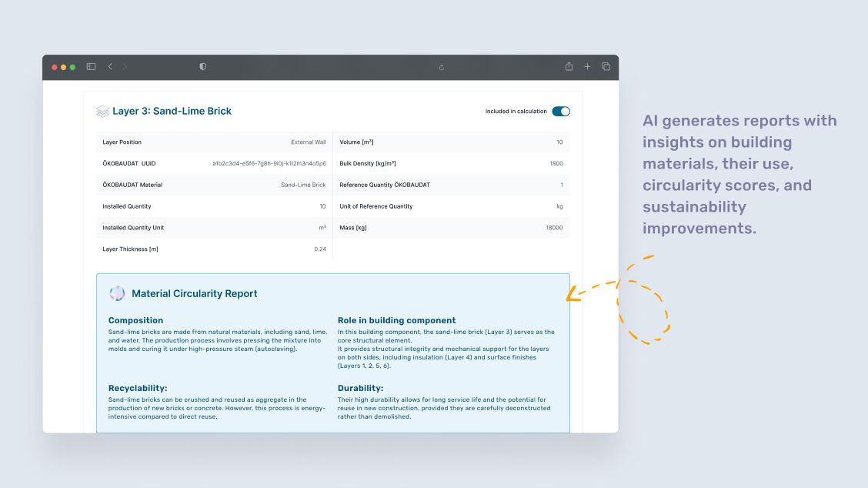The height and width of the screenshot is (488, 868).
Task: Select the Layer 3: Sand-Lime Brick heading
Action: (172, 111)
